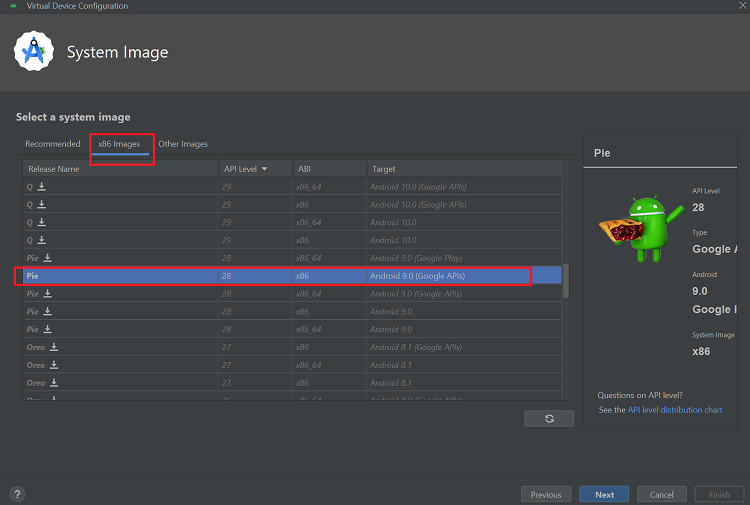Viewport: 750px width, 505px height.
Task: Download Q x86 plain Android 10.0 image
Action: pos(42,240)
